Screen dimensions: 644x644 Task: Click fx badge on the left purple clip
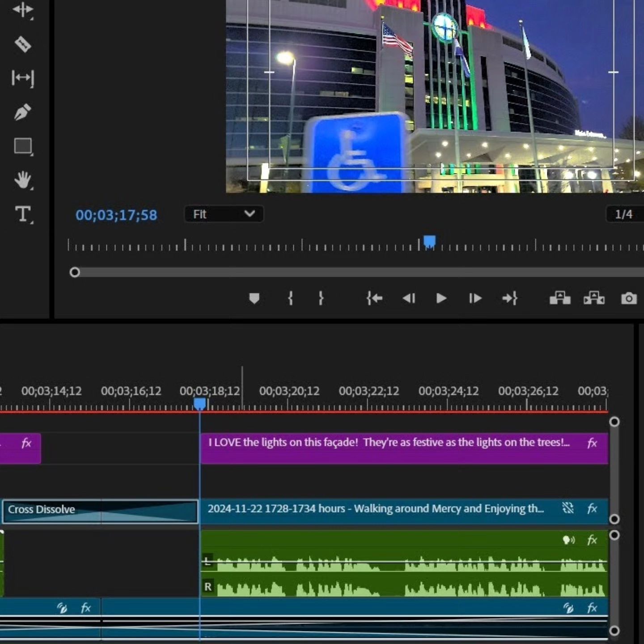26,443
